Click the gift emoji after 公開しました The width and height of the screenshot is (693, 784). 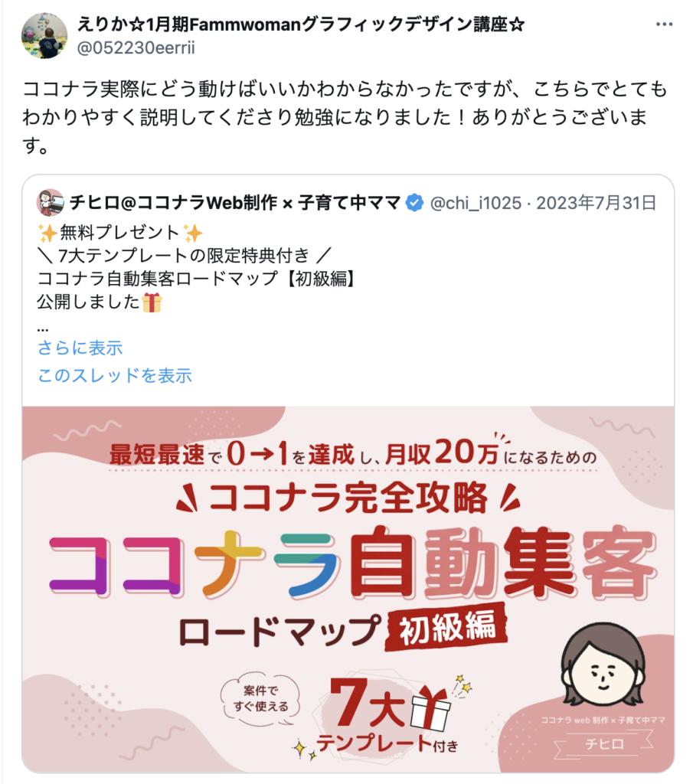coord(152,302)
